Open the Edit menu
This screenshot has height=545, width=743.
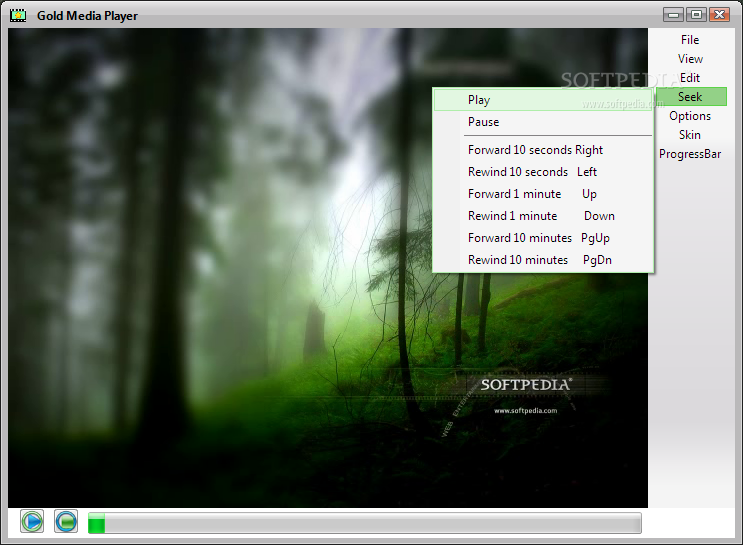pyautogui.click(x=690, y=78)
